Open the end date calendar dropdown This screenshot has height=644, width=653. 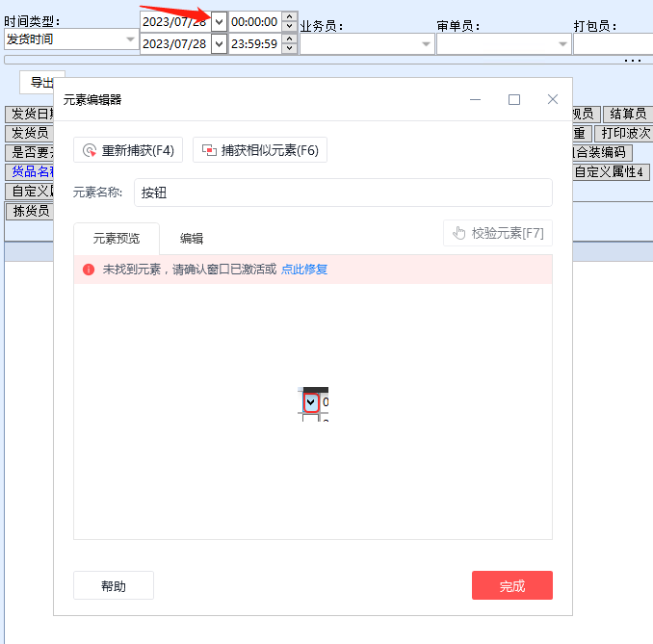[219, 43]
